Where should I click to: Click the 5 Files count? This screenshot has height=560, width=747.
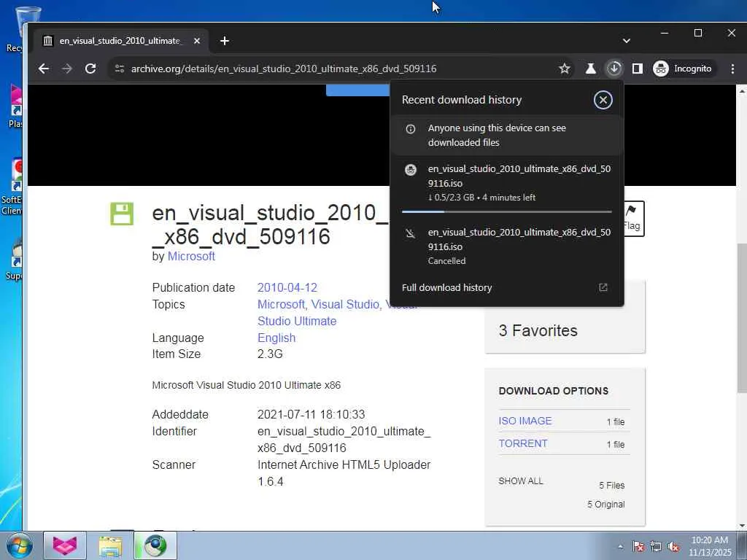coord(612,485)
